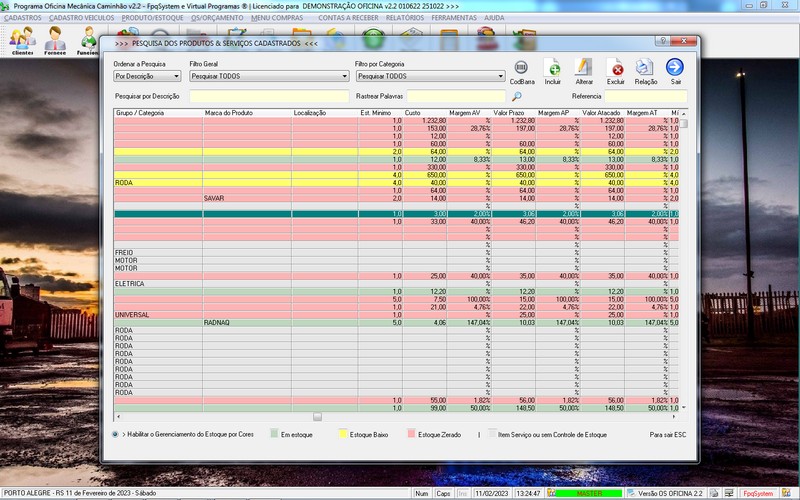Click the 153,00 Custo cell
The image size is (800, 500).
click(x=425, y=129)
